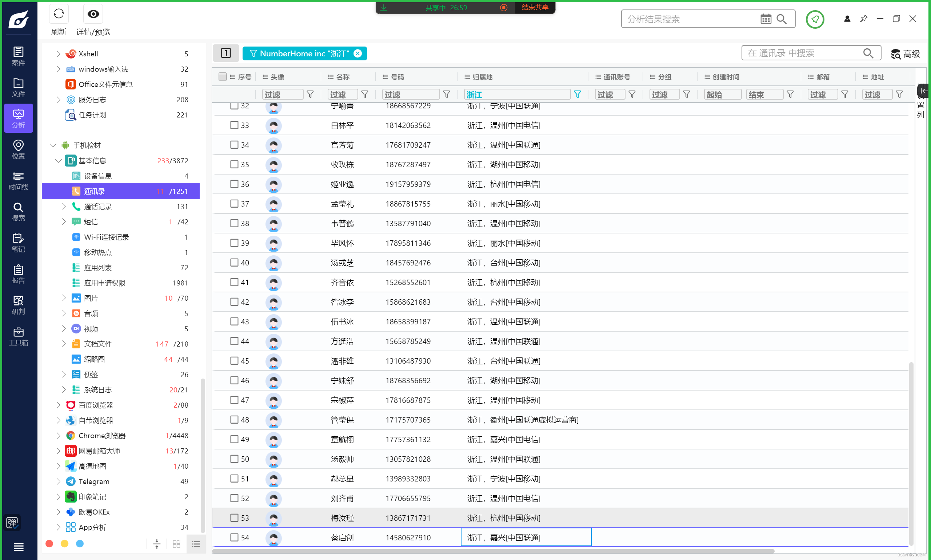Toggle the select-all checkbox in header
Viewport: 931px width, 560px height.
tap(223, 77)
